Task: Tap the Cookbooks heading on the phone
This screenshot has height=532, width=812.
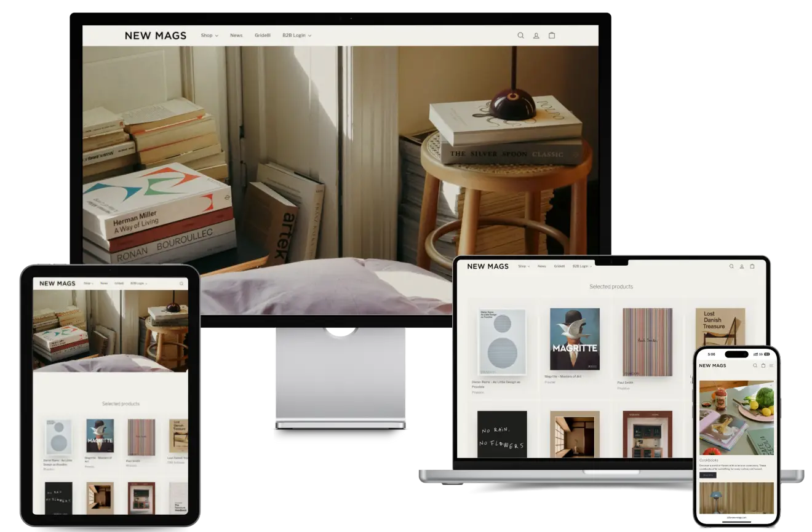Action: click(x=709, y=460)
